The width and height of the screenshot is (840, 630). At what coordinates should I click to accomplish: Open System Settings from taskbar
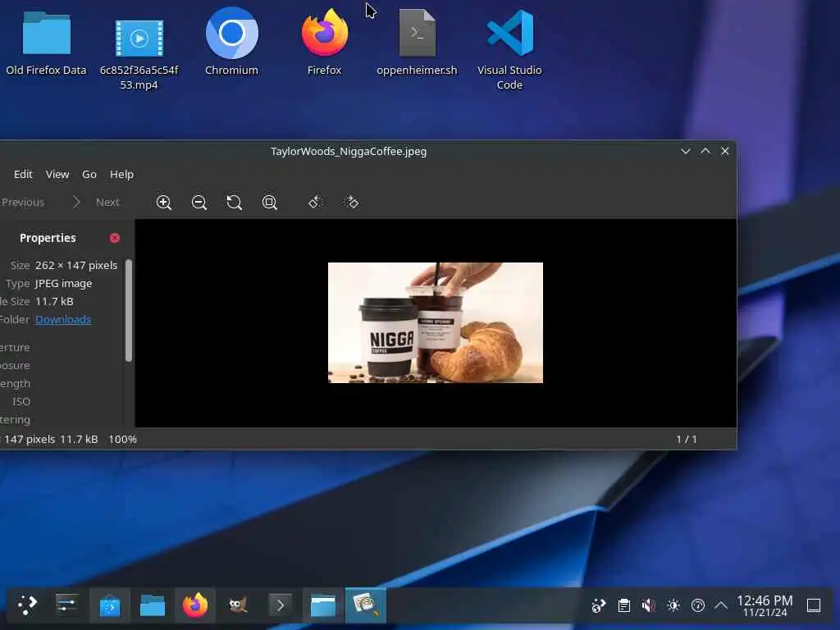(67, 605)
